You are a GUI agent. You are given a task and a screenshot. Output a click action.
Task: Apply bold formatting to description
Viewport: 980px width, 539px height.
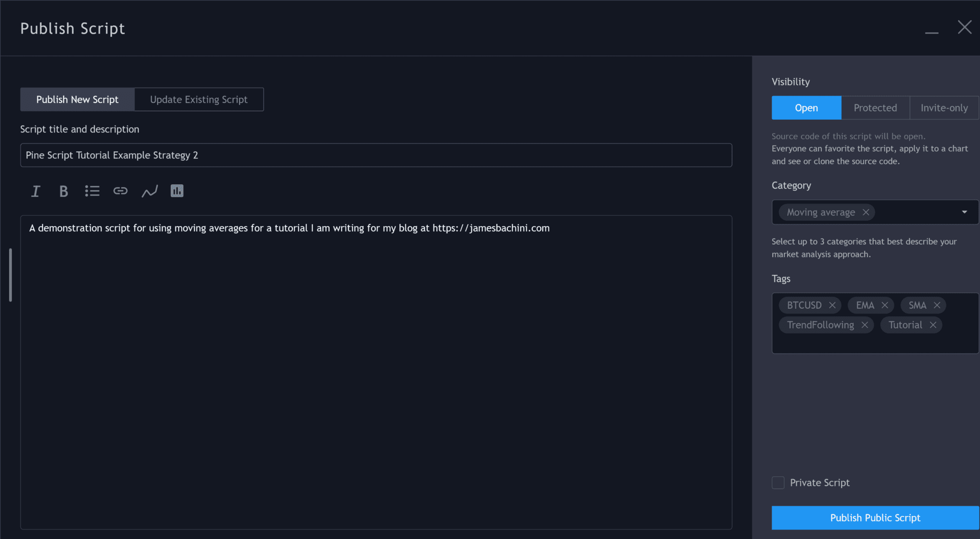point(64,191)
